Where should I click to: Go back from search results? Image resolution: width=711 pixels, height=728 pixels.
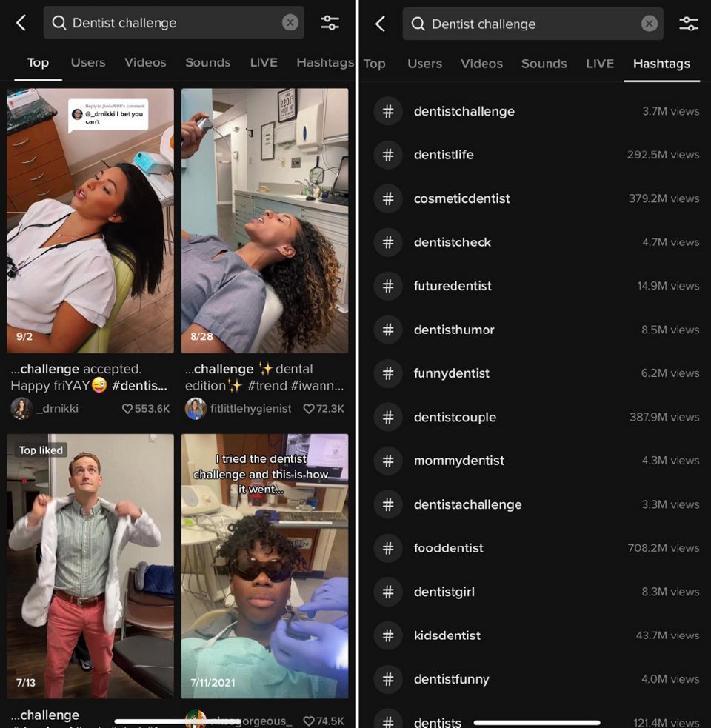click(20, 22)
